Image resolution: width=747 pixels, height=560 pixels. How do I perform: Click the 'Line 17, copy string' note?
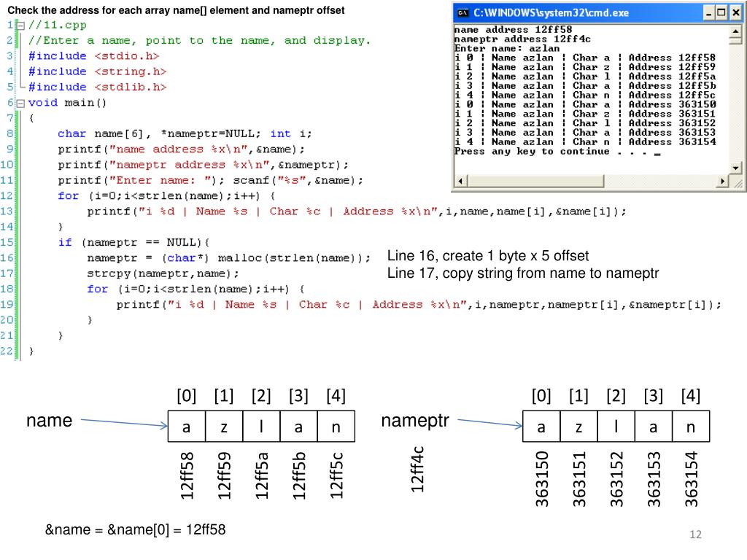pyautogui.click(x=522, y=273)
